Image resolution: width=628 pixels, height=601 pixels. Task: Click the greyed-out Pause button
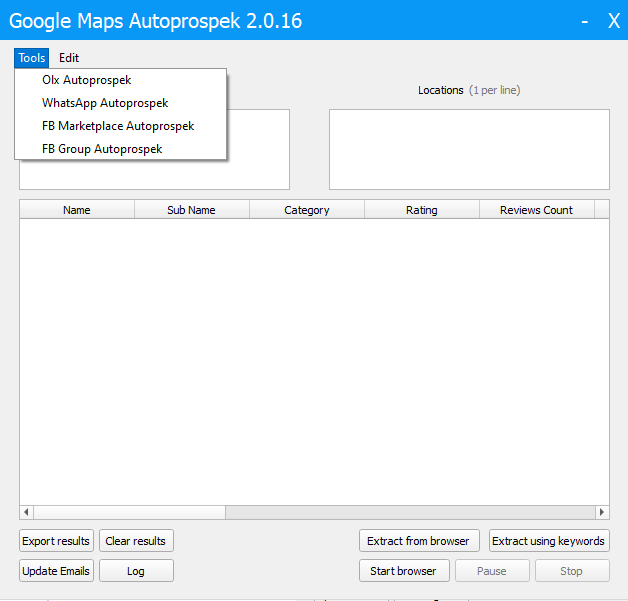(492, 571)
